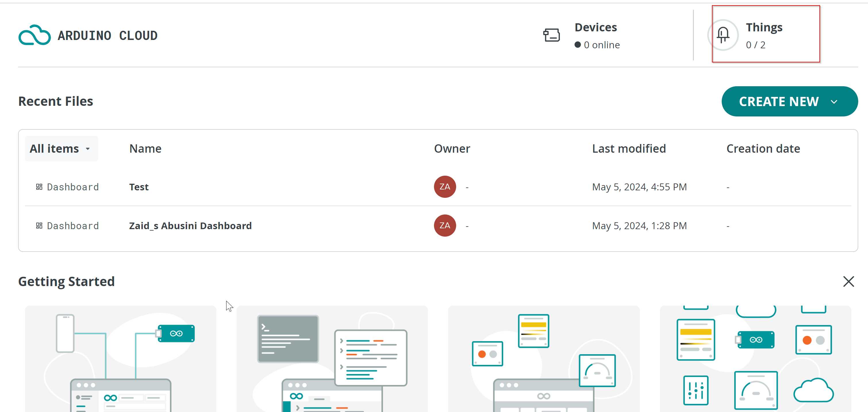
Task: Open the Zaid_s Abusini Dashboard file
Action: [191, 225]
